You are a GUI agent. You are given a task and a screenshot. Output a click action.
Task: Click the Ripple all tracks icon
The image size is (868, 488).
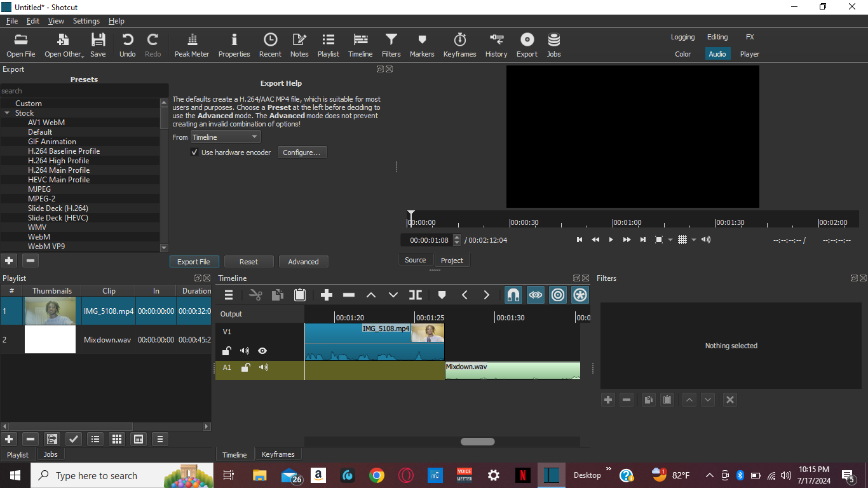(x=580, y=295)
